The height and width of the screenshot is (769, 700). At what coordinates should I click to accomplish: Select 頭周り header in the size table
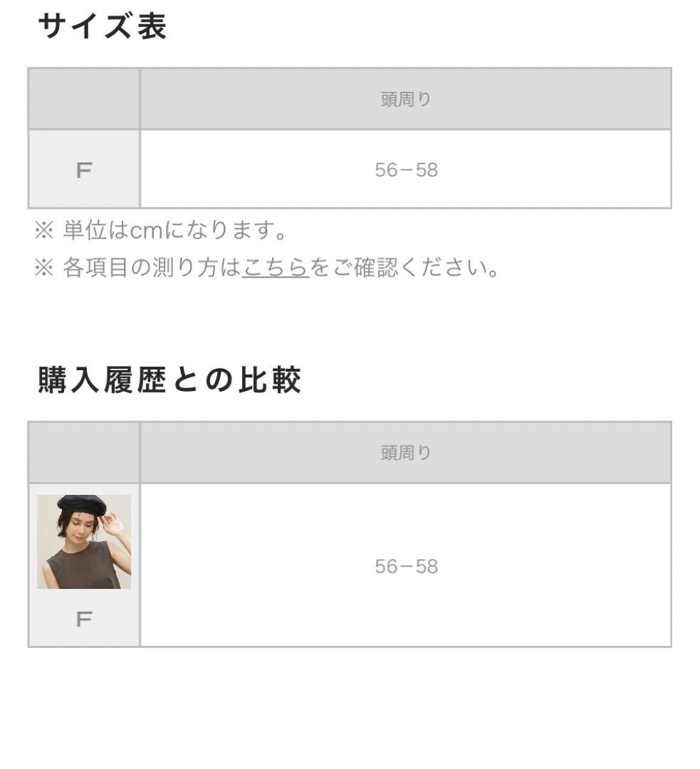406,100
